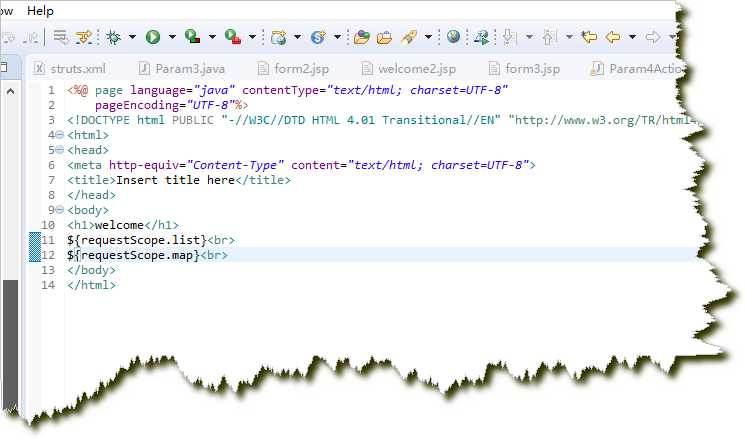745x439 pixels.
Task: Run the program with green play icon
Action: (153, 37)
